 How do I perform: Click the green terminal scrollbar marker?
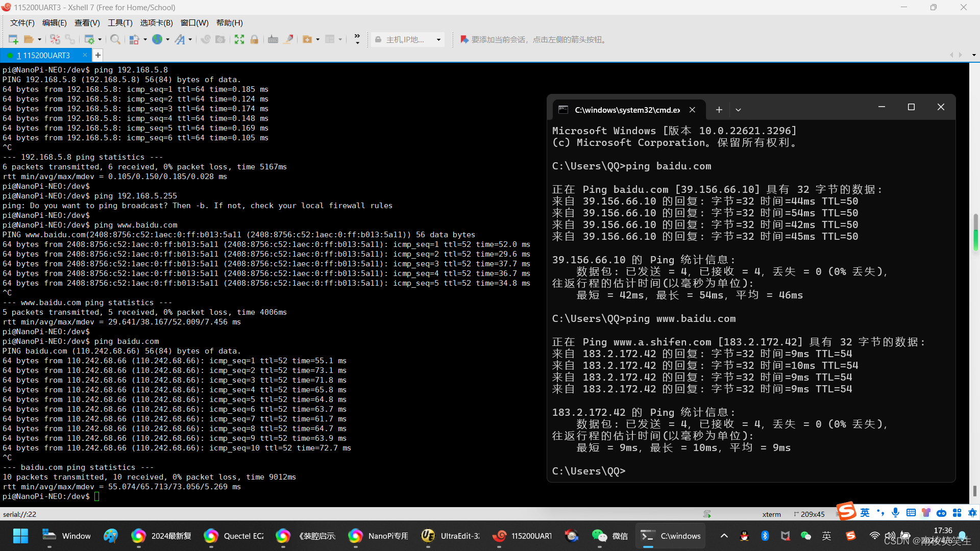click(x=975, y=240)
